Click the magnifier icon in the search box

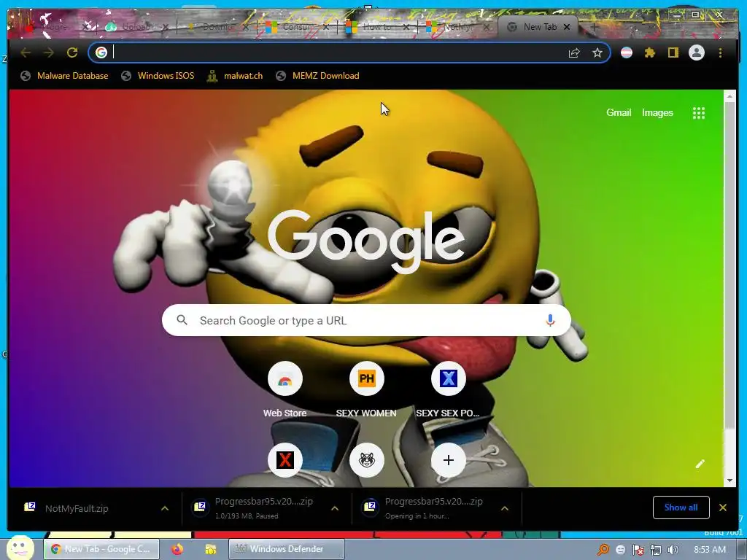coord(182,320)
